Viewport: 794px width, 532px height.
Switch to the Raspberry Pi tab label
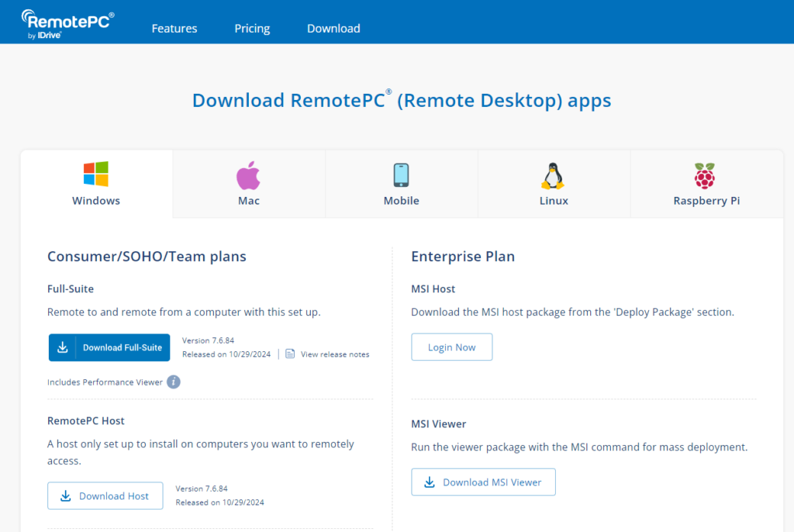pos(706,201)
